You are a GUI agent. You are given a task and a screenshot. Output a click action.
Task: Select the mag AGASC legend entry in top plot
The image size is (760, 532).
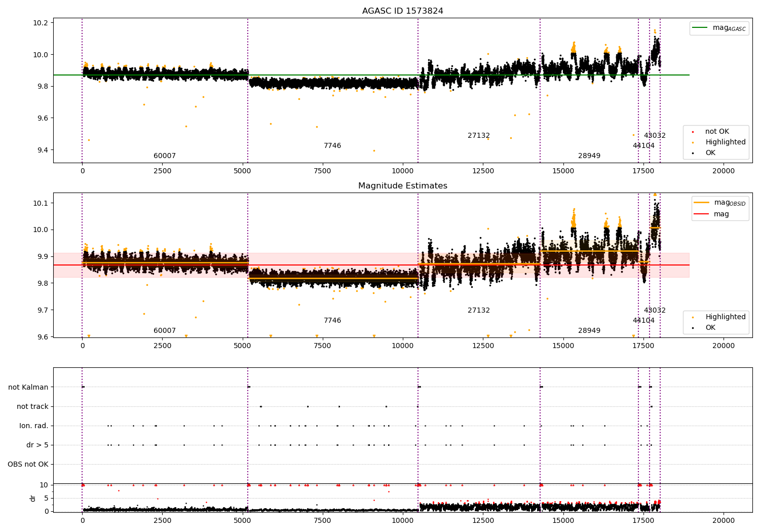719,28
